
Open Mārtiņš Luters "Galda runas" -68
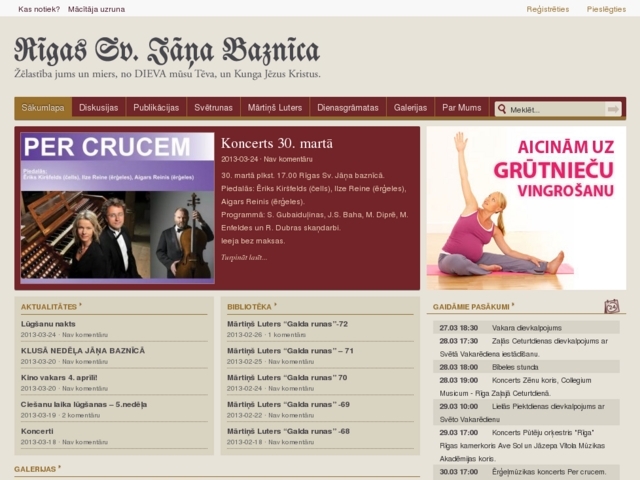click(289, 431)
